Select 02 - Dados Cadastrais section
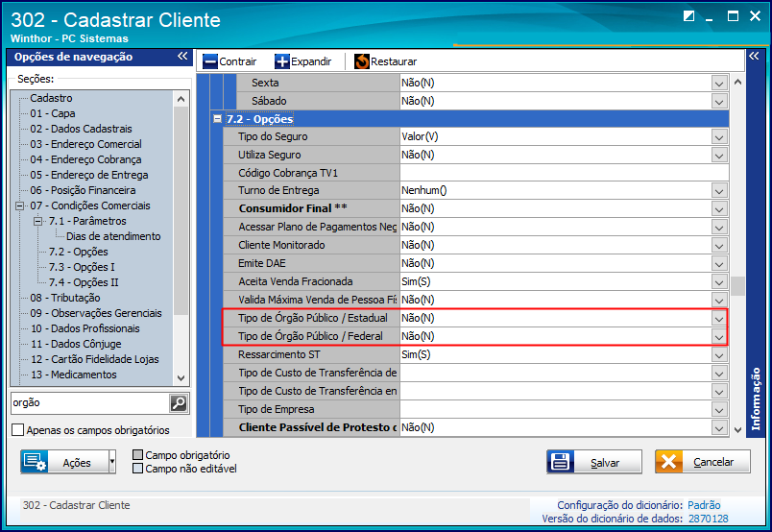Image resolution: width=772 pixels, height=532 pixels. (x=82, y=129)
